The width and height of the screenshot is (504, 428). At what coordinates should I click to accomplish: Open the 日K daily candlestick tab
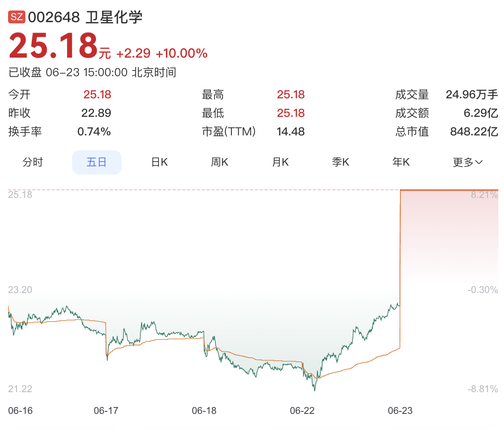[160, 162]
